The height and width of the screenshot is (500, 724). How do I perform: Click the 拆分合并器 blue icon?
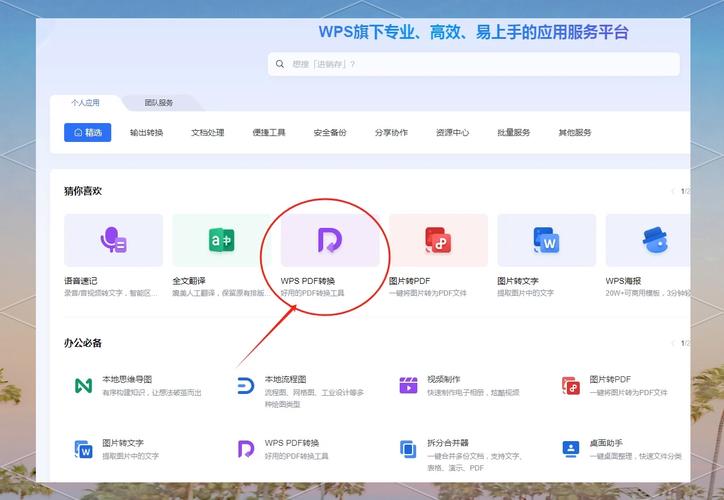[408, 449]
